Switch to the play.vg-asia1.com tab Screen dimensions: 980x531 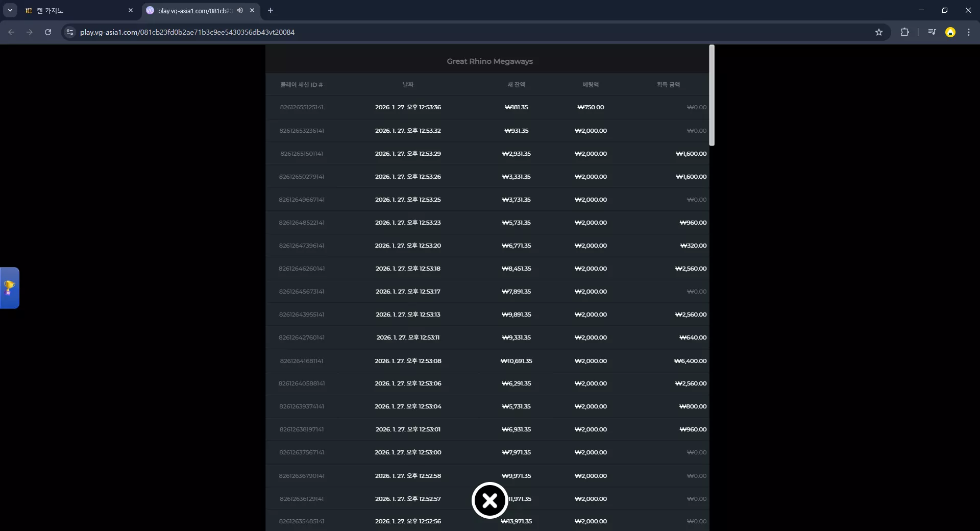pyautogui.click(x=201, y=10)
